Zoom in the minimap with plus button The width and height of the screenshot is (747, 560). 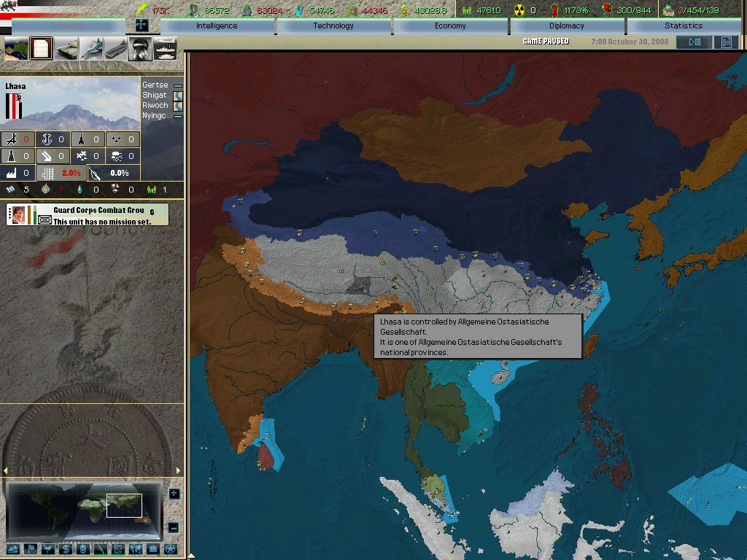point(174,494)
